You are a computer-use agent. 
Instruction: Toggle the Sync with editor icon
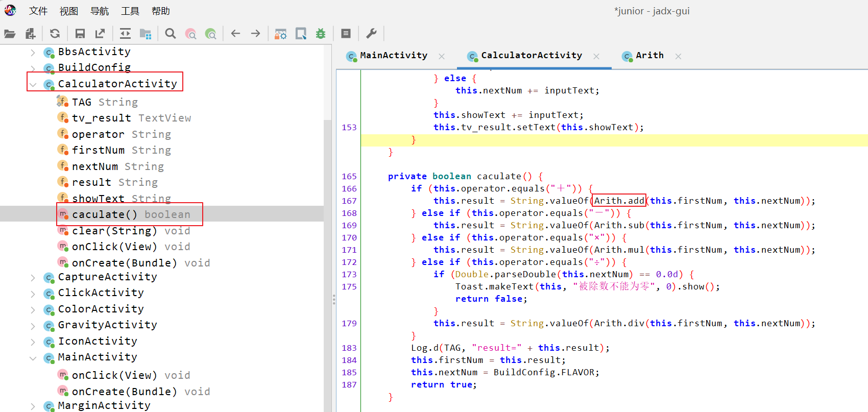[125, 34]
